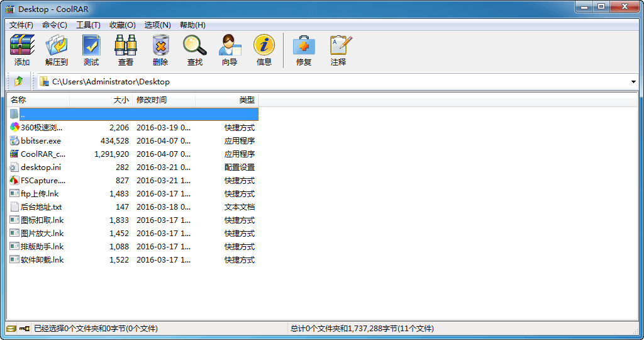Open the 工具(T) menu

click(x=88, y=25)
